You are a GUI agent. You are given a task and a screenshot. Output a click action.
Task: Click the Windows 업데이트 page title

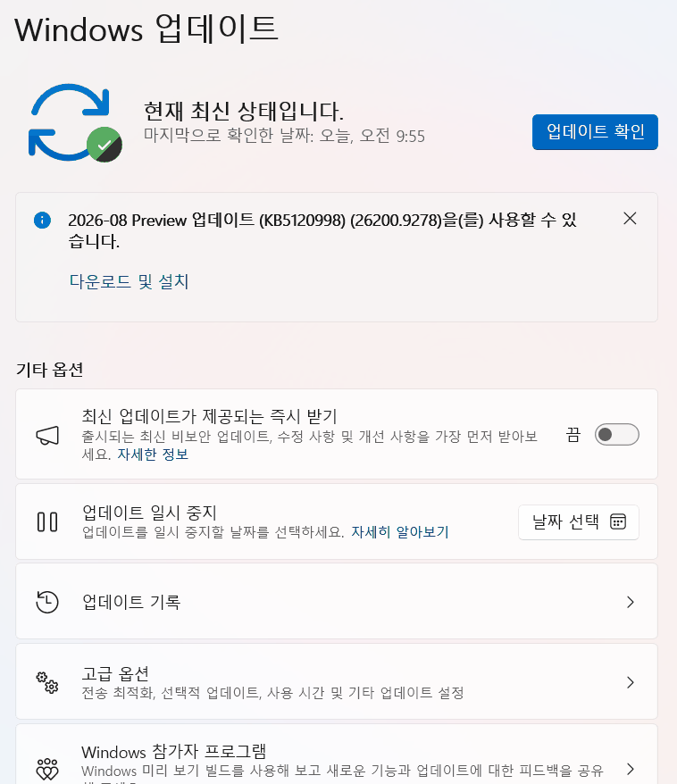point(146,29)
